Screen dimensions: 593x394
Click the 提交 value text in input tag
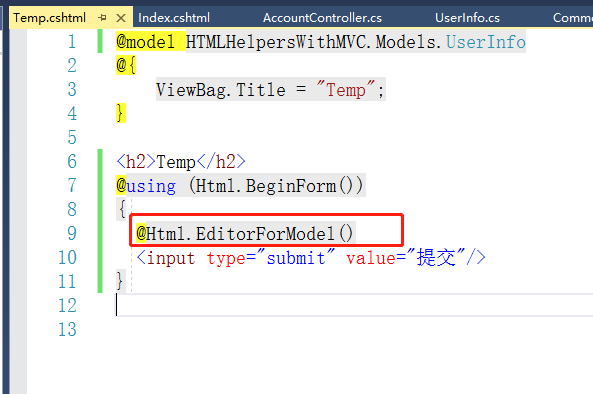pos(436,257)
